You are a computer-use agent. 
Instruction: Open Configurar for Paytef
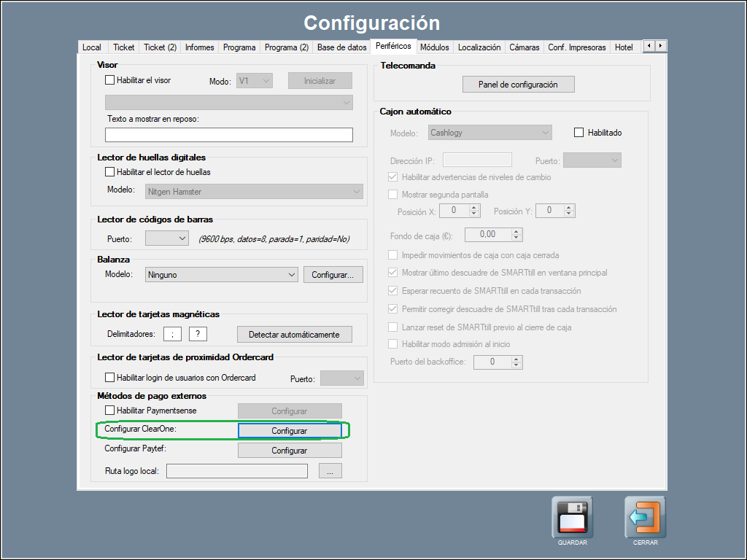(290, 451)
